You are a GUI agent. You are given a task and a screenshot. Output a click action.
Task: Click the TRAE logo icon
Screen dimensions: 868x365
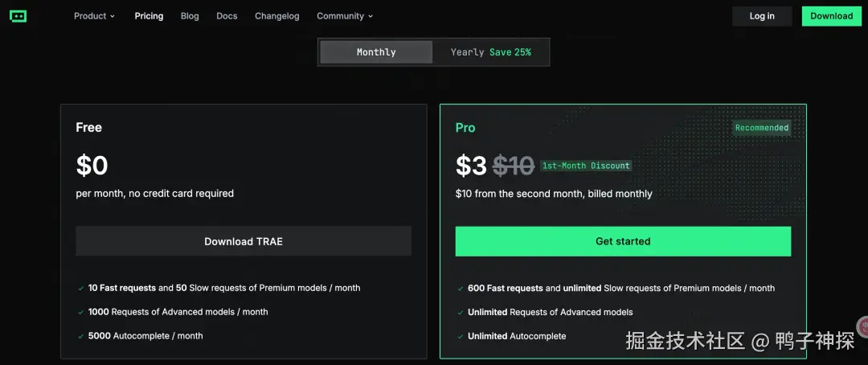(x=18, y=16)
